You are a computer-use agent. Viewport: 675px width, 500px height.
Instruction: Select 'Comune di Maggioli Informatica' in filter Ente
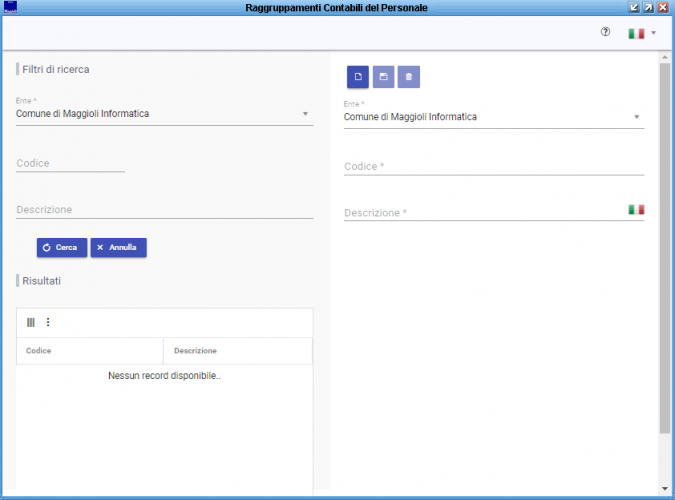[82, 114]
